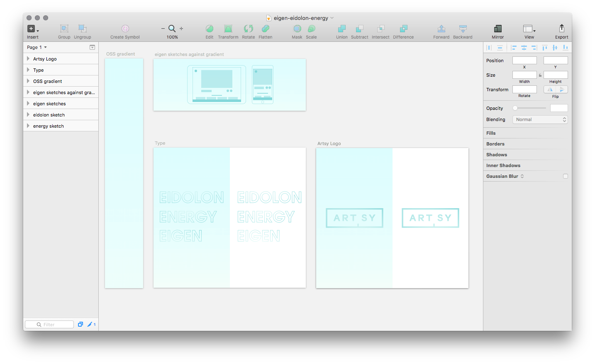Viewport: 595px width, 364px height.
Task: Expand the eidolon sketch artboard
Action: [x=28, y=114]
